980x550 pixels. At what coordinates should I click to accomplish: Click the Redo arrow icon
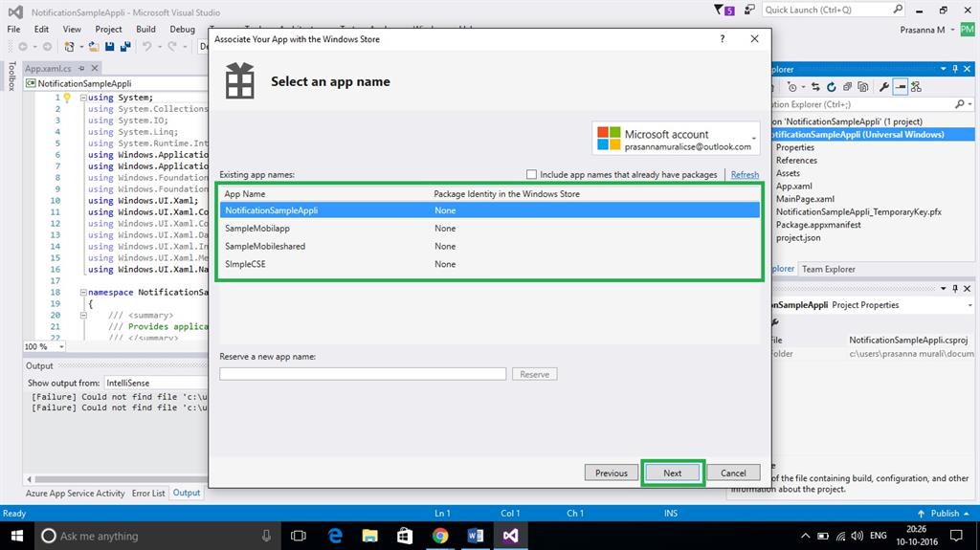tap(172, 47)
